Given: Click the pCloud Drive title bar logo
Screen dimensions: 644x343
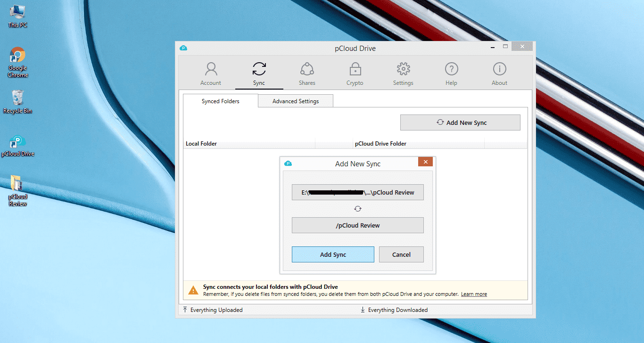Looking at the screenshot, I should (183, 48).
